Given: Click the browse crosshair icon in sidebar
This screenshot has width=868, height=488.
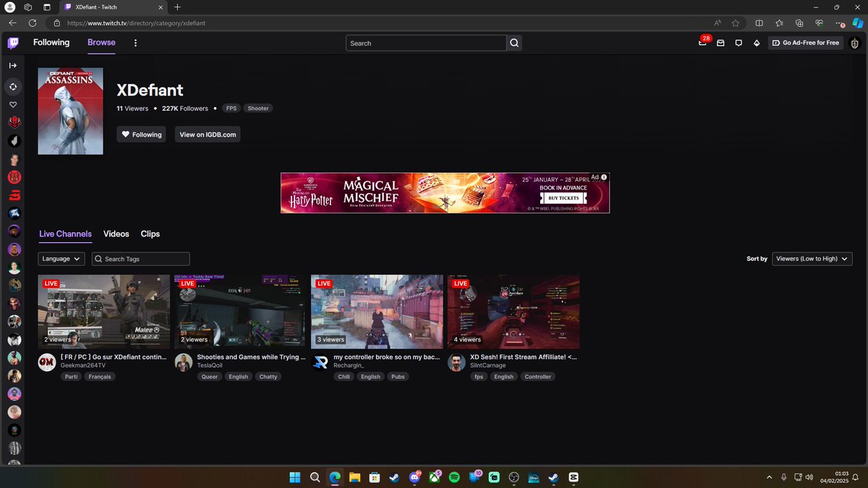Looking at the screenshot, I should pyautogui.click(x=13, y=87).
